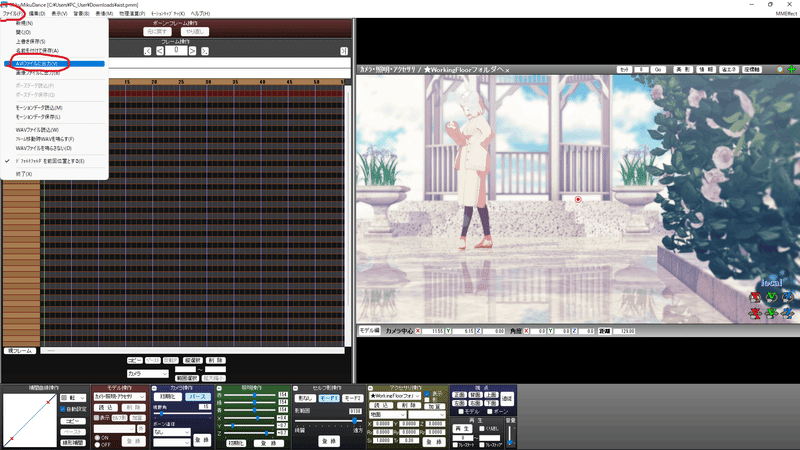The height and width of the screenshot is (450, 800).
Task: Open the 物理演算(P) menu
Action: pos(132,13)
